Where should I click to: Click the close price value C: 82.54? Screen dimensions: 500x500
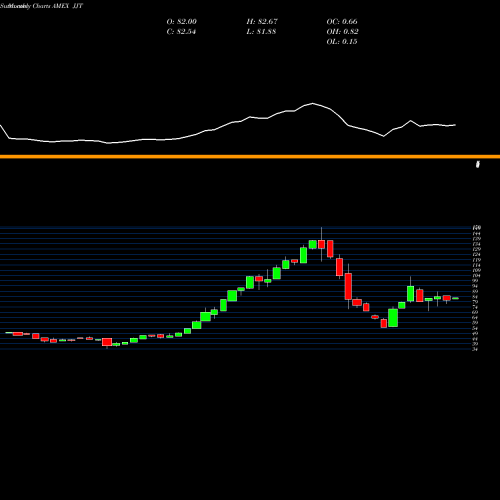pos(181,32)
